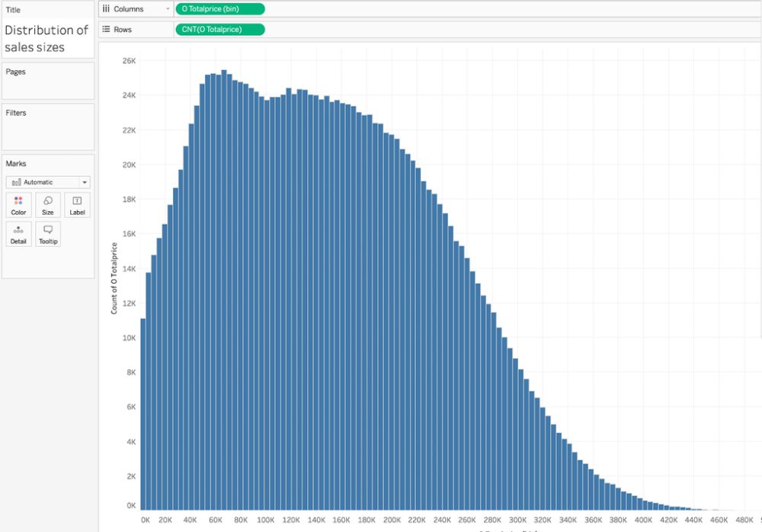Click the Columns shelf icon

pyautogui.click(x=106, y=8)
